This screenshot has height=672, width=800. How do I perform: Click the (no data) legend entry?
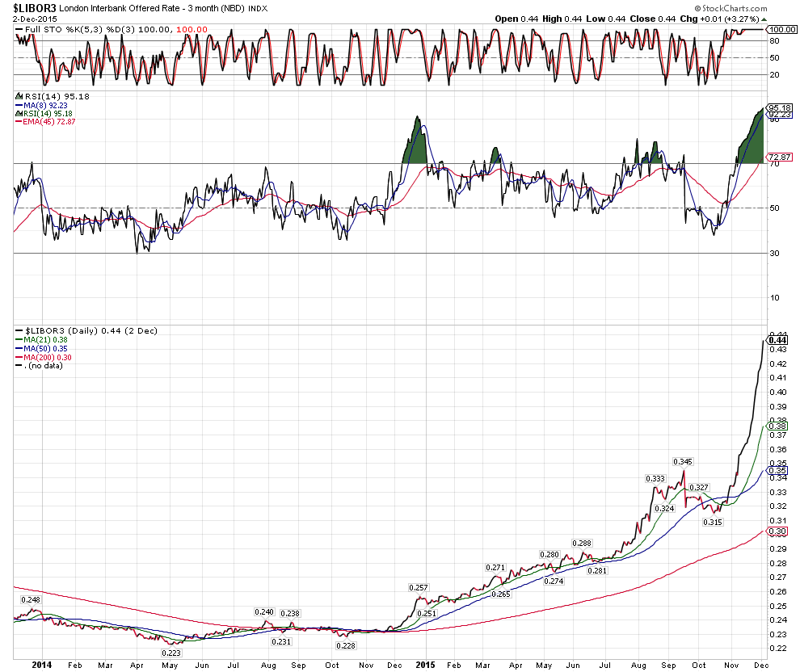click(x=43, y=366)
